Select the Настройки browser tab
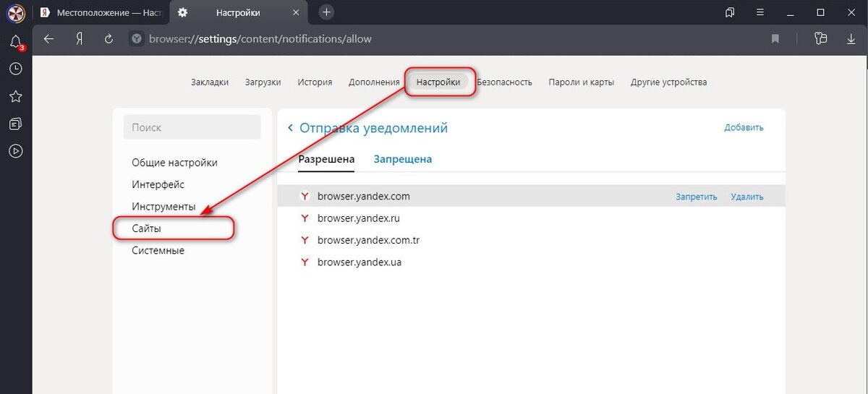 239,12
